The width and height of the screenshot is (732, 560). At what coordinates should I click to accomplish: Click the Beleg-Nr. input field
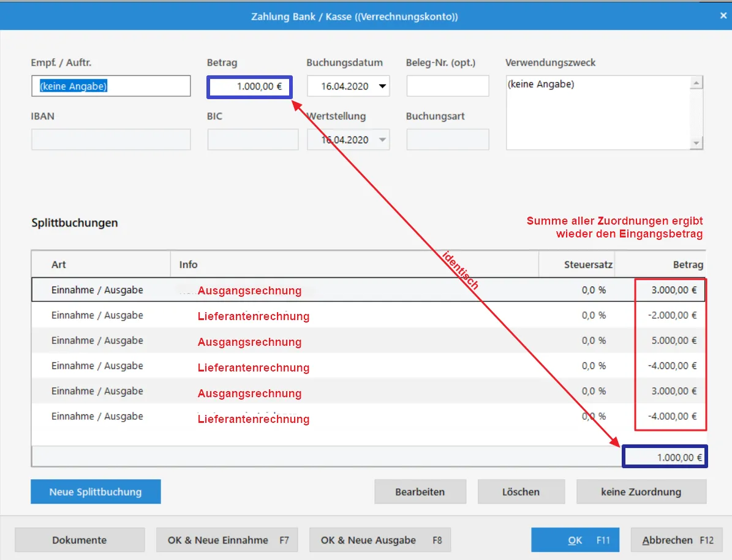click(x=447, y=86)
